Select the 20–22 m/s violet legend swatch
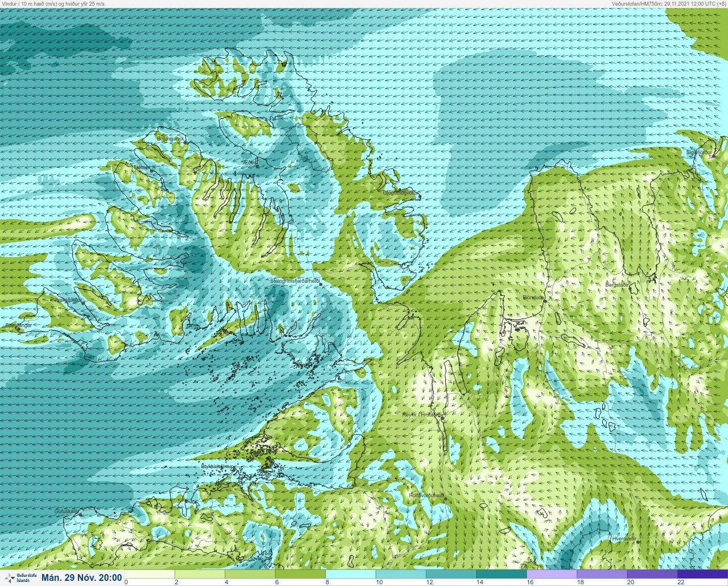 click(652, 574)
